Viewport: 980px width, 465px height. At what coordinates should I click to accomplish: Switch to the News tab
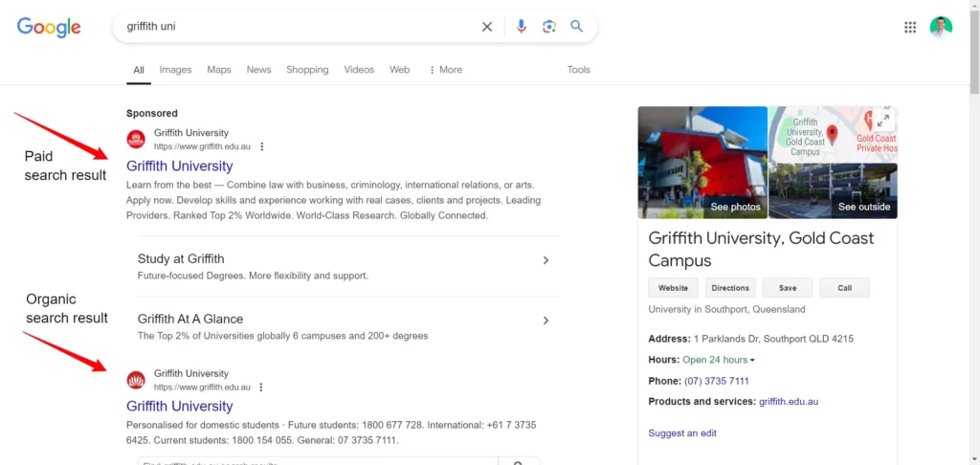(x=258, y=70)
